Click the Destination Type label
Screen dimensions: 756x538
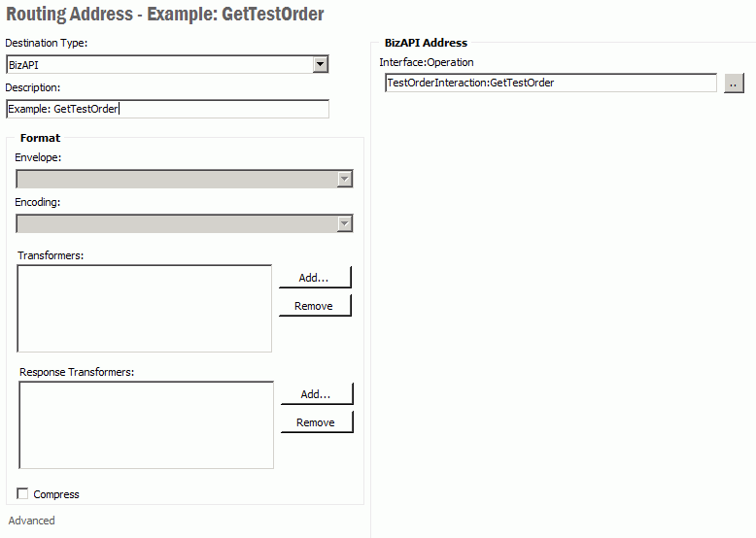coord(46,44)
